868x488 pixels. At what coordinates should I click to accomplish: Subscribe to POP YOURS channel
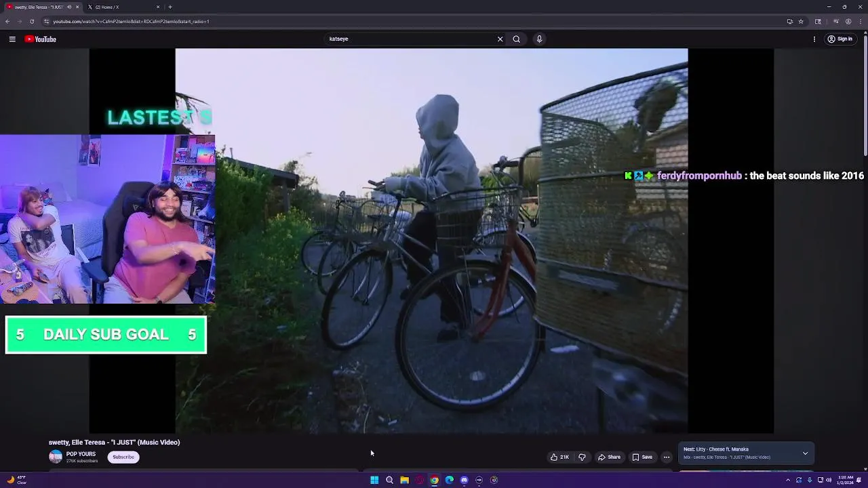(x=123, y=457)
